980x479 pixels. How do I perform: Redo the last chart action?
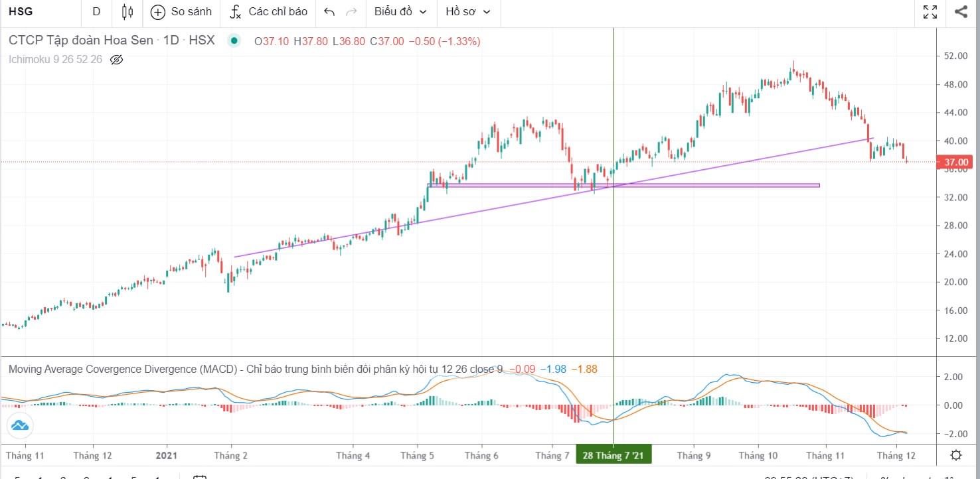point(352,12)
